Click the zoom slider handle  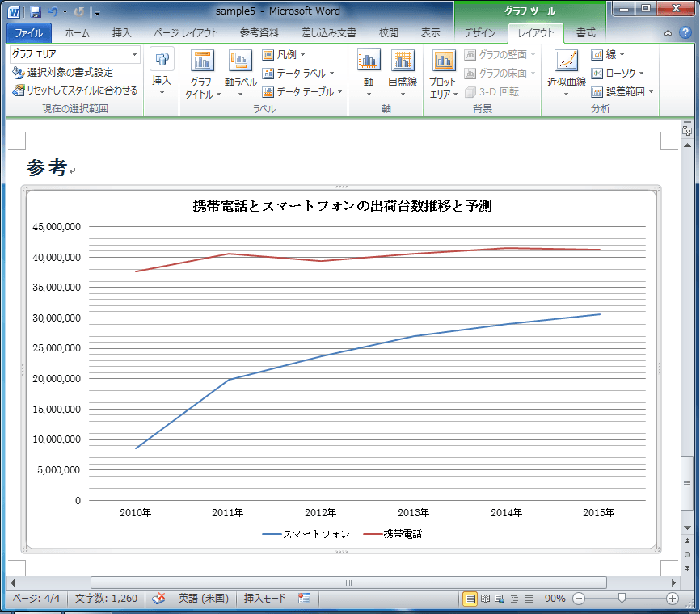(622, 599)
